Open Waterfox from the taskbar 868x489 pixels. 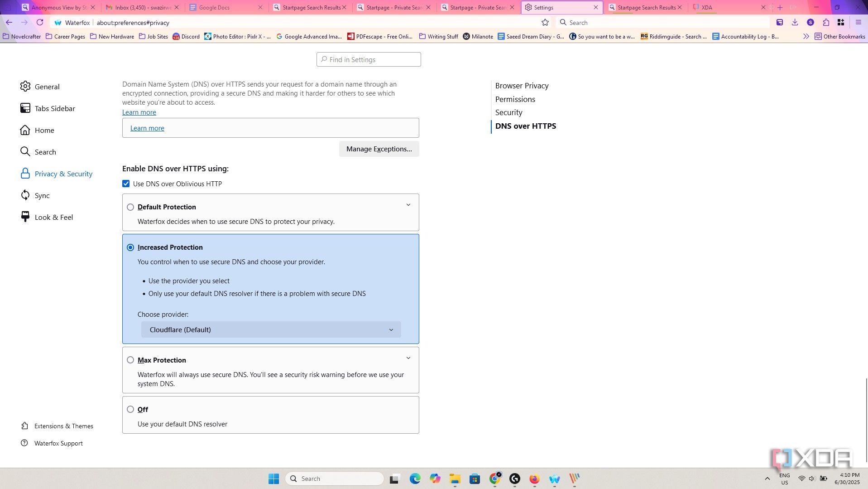tap(554, 479)
